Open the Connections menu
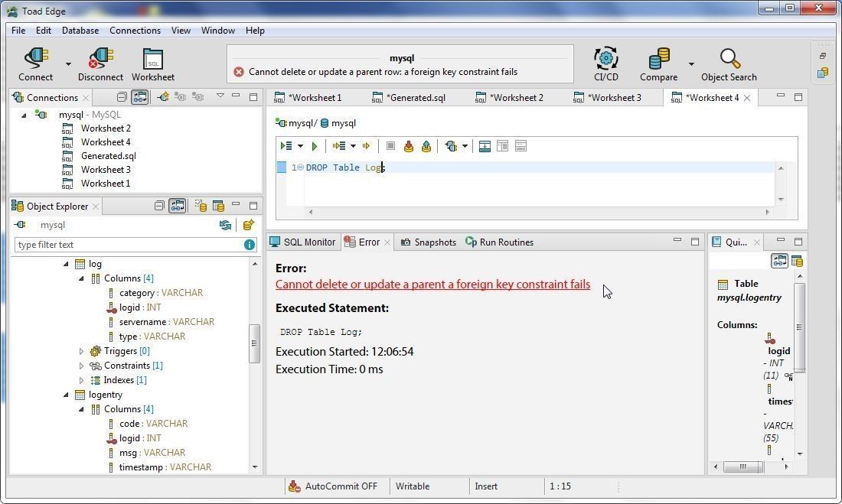Screen dimensions: 842x504 [135, 31]
